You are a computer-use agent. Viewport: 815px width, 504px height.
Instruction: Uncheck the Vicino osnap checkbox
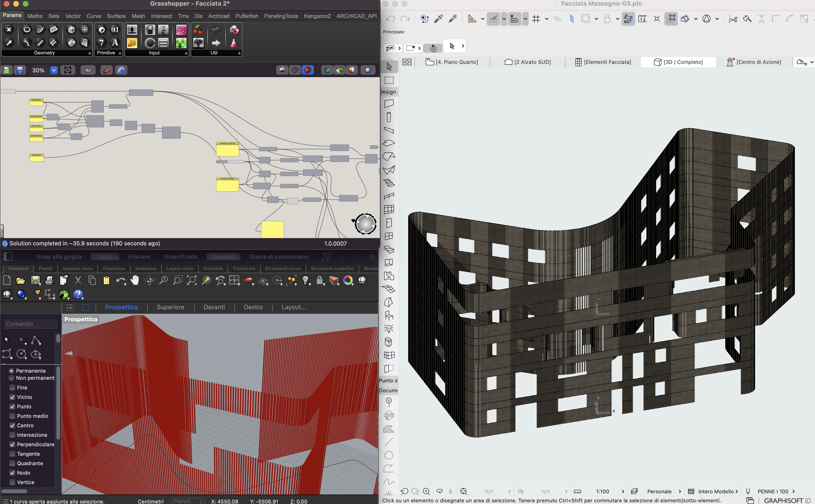coord(12,397)
